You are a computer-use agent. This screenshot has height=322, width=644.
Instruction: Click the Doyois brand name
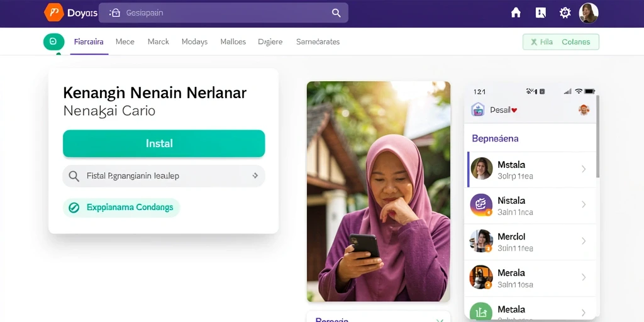(82, 13)
